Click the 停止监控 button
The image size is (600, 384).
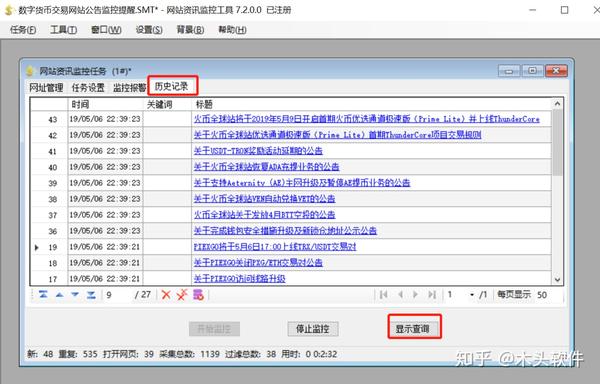coord(313,329)
